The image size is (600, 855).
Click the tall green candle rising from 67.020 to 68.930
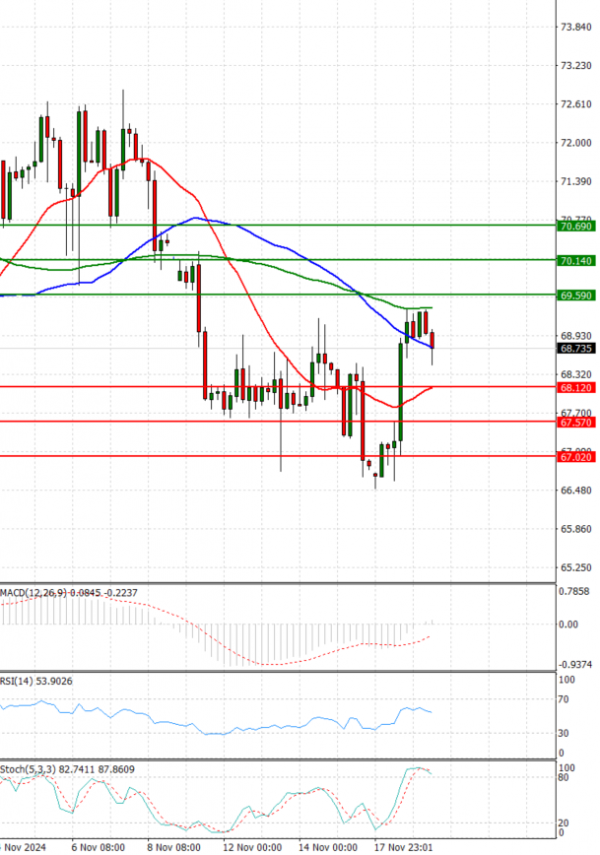click(x=401, y=392)
